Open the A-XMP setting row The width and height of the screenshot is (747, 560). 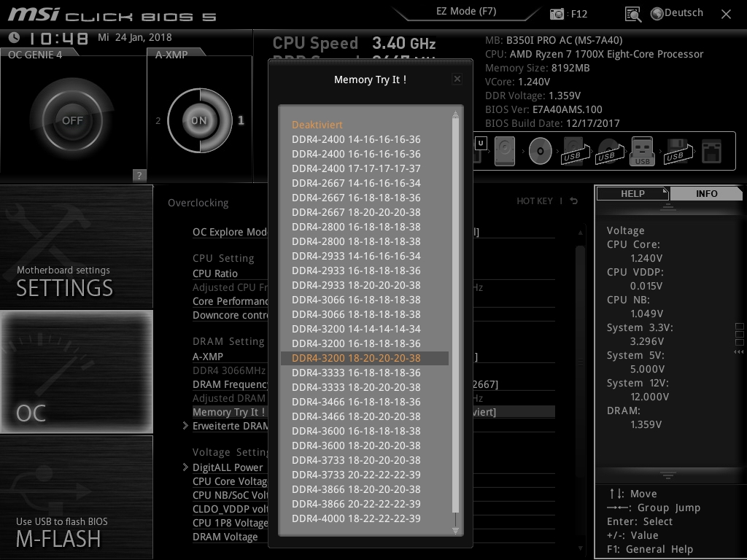tap(208, 356)
